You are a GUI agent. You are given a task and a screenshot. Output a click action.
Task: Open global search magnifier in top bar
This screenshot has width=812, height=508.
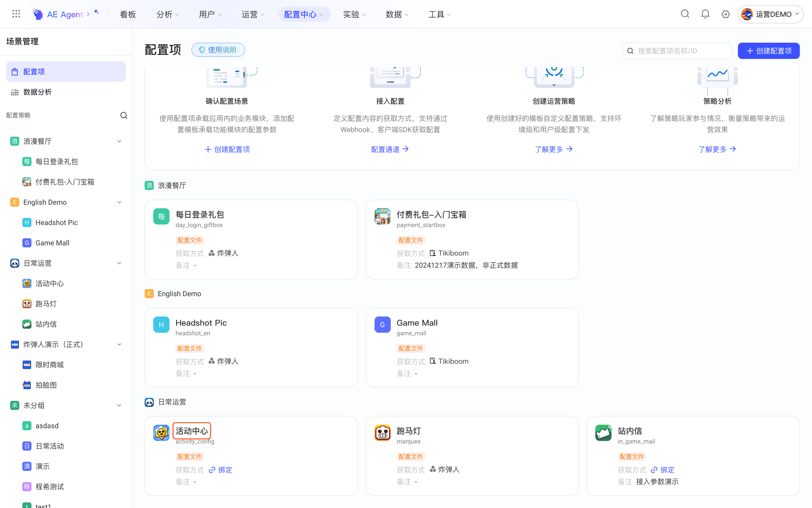685,14
